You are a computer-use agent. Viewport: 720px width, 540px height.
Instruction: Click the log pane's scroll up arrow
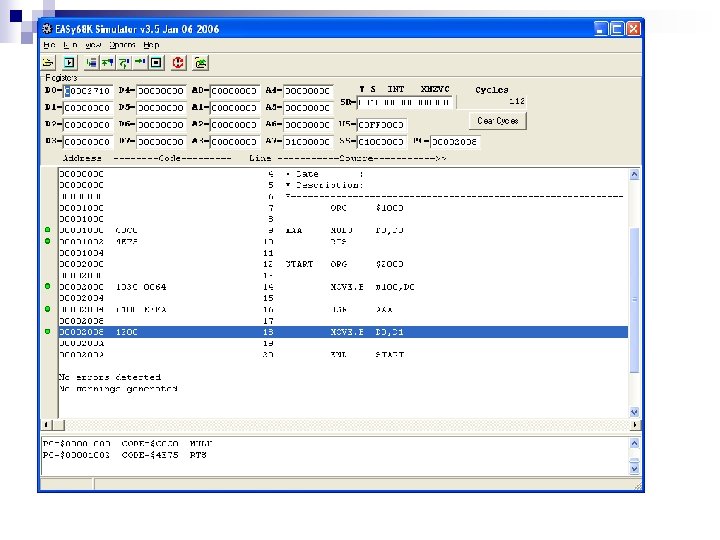tap(634, 443)
